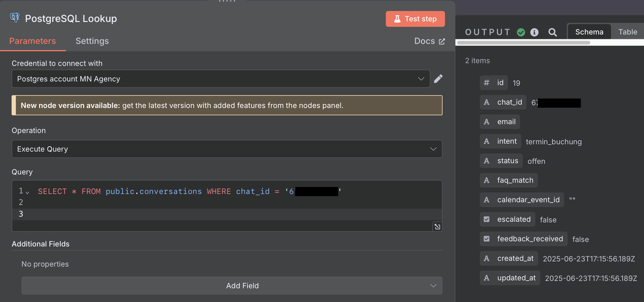
Task: Collapse the fold arrow on query line 1
Action: point(27,192)
